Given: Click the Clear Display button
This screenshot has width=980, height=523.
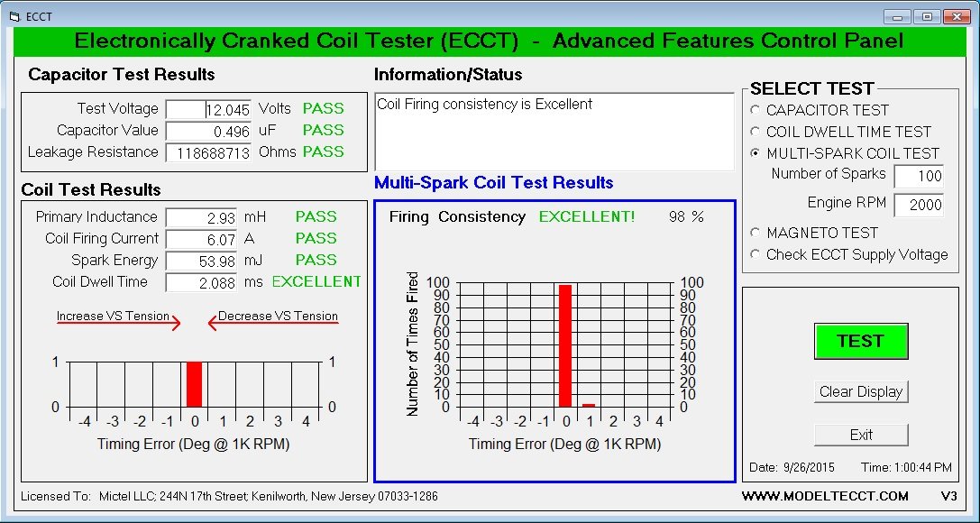Looking at the screenshot, I should tap(861, 391).
